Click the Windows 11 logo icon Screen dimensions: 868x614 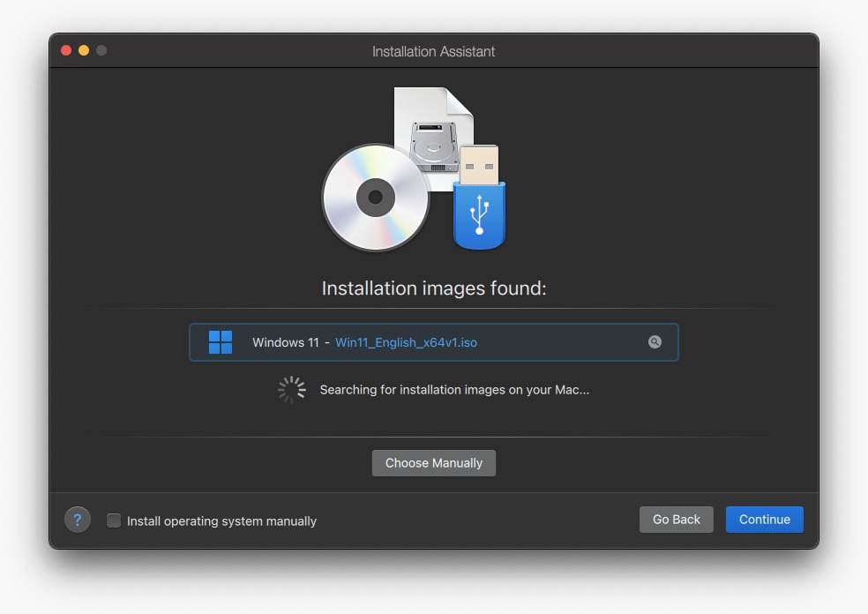(x=221, y=342)
